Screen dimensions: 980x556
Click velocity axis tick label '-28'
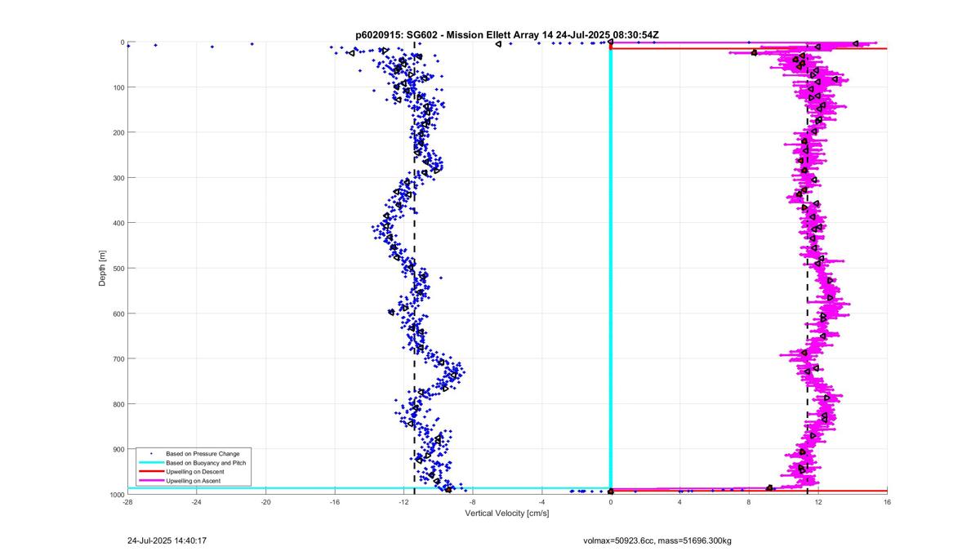[127, 502]
